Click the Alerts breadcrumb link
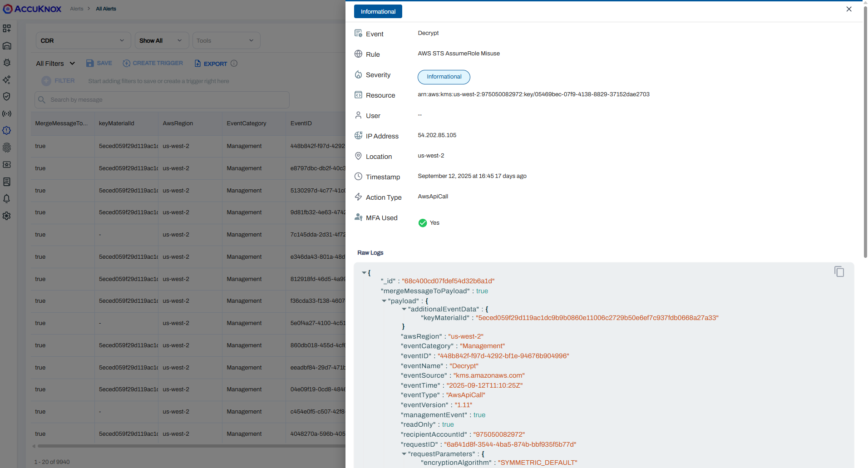Image resolution: width=868 pixels, height=468 pixels. click(x=77, y=9)
